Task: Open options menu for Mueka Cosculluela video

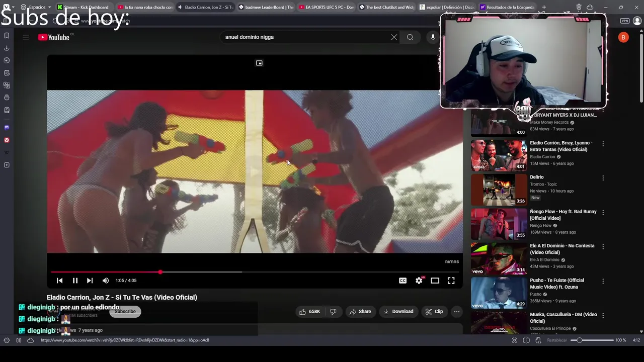Action: click(x=603, y=316)
